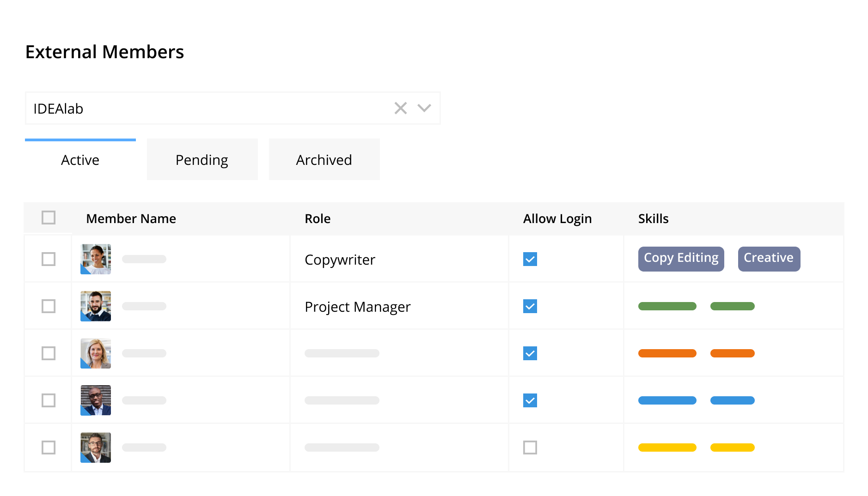Viewport: 868px width, 496px height.
Task: Check the Copywriter row's selection checkbox
Action: tap(49, 259)
